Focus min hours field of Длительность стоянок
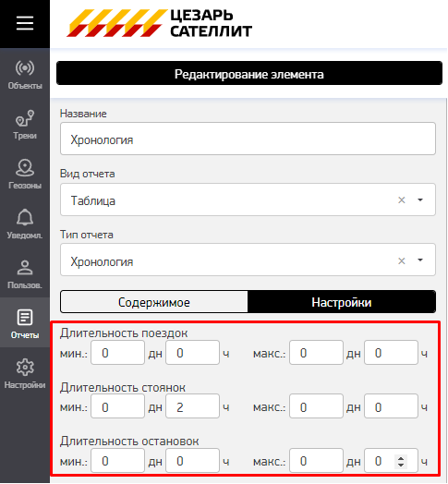 193,406
